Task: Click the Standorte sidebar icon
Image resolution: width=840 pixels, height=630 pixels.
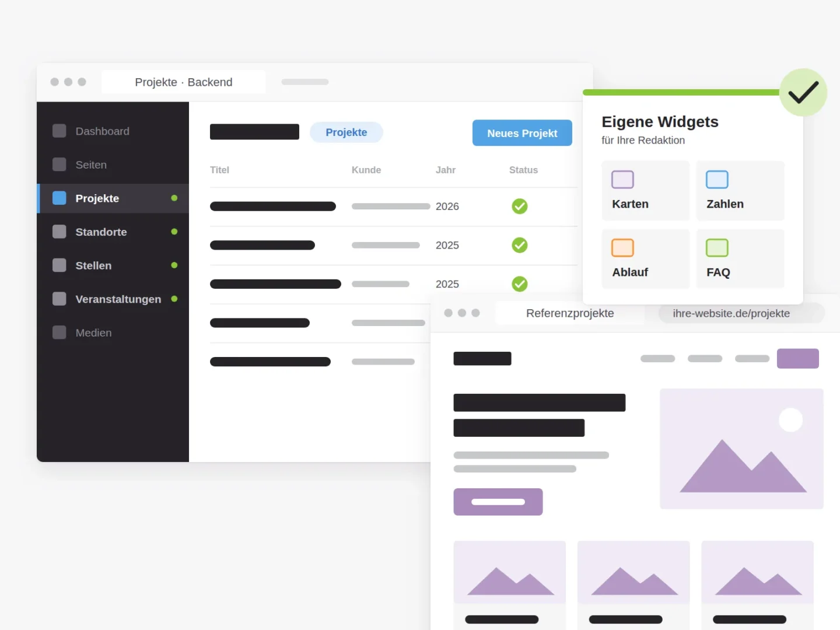Action: 59,232
